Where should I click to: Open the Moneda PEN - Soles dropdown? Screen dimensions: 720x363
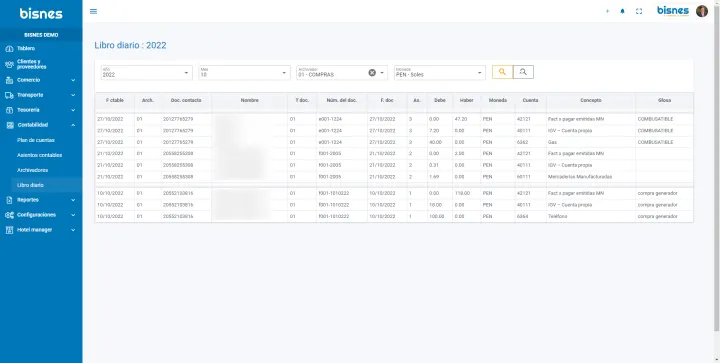tap(440, 73)
